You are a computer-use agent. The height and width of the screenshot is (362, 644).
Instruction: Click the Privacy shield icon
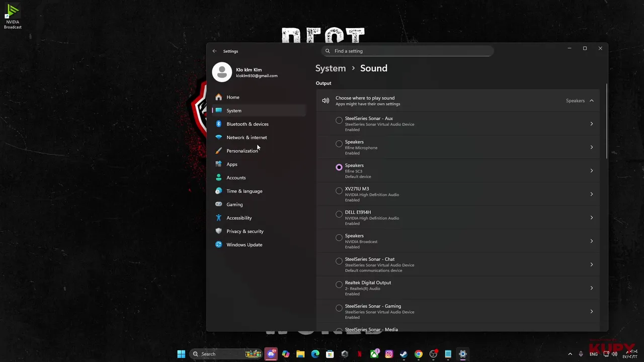[x=218, y=231]
